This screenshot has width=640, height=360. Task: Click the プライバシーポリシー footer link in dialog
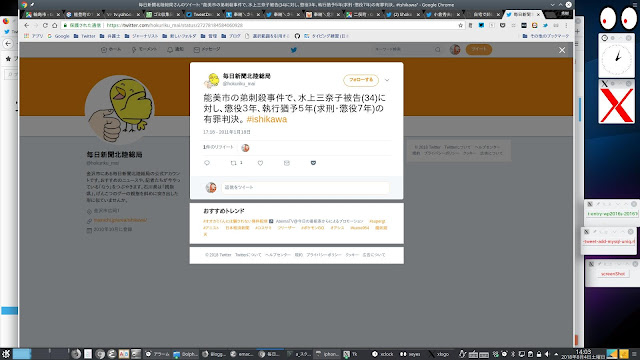click(x=324, y=255)
